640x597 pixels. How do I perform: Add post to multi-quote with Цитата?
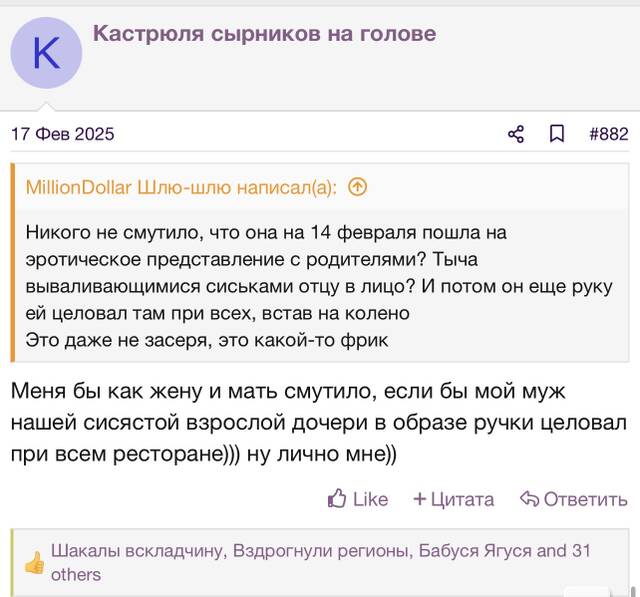click(453, 499)
